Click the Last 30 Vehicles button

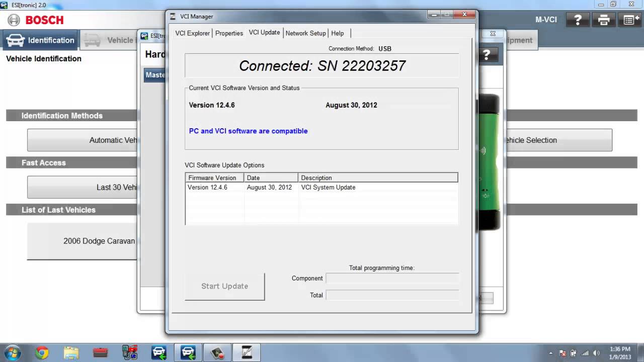(x=82, y=187)
